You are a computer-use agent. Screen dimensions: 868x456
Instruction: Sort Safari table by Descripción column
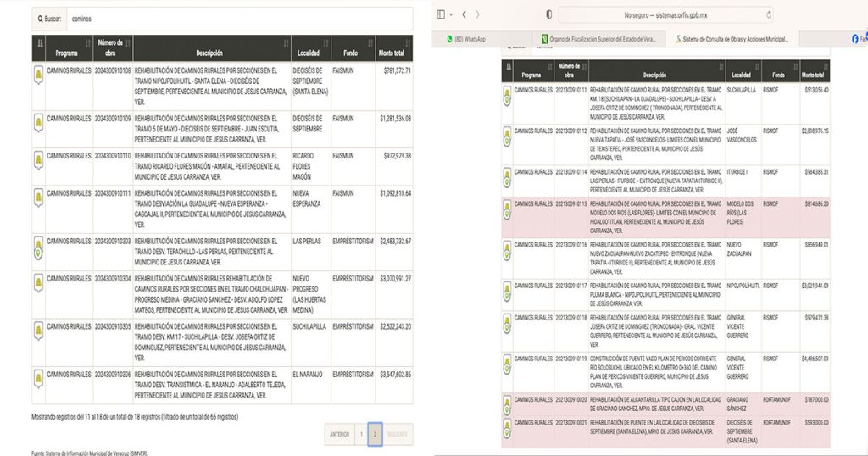(657, 70)
